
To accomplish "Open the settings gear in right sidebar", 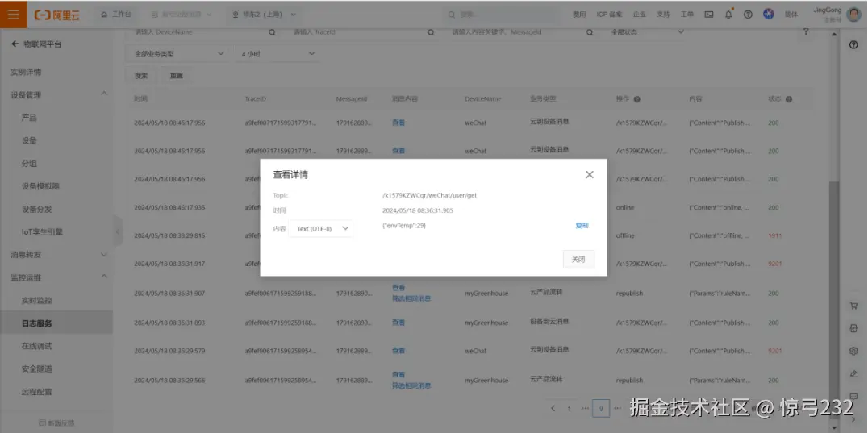I will click(853, 351).
